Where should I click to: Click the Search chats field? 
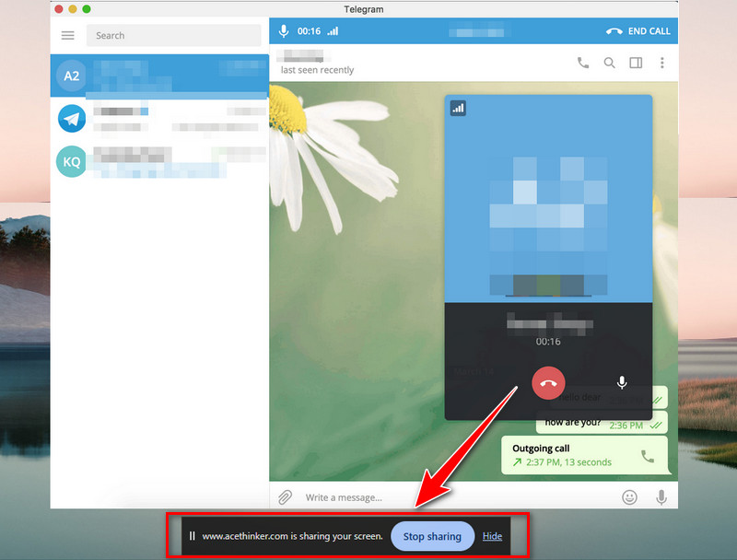click(x=173, y=36)
